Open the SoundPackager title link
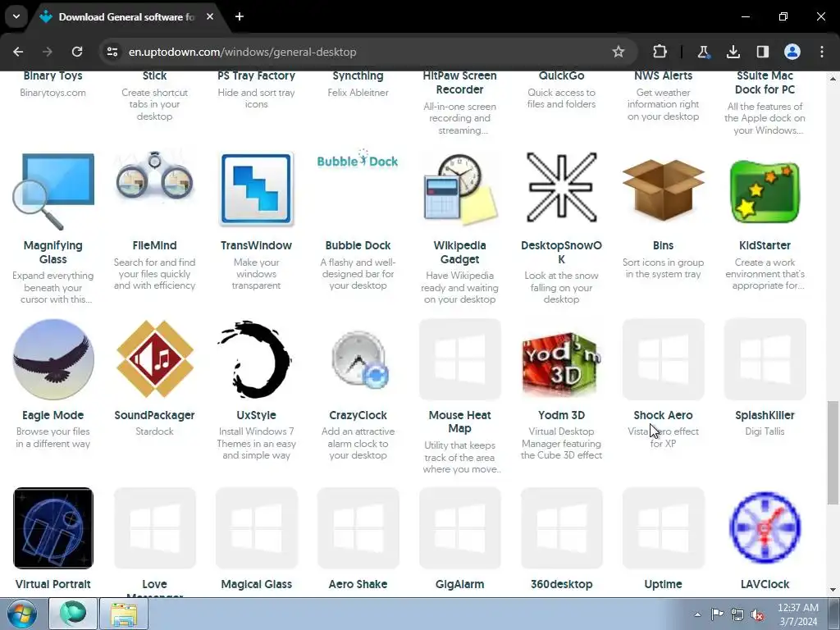Image resolution: width=840 pixels, height=630 pixels. 154,415
